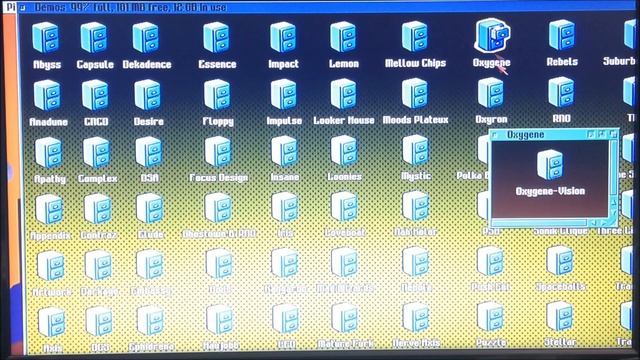Click the Oxygene window zoom gadget
640x360 pixels.
[602, 134]
